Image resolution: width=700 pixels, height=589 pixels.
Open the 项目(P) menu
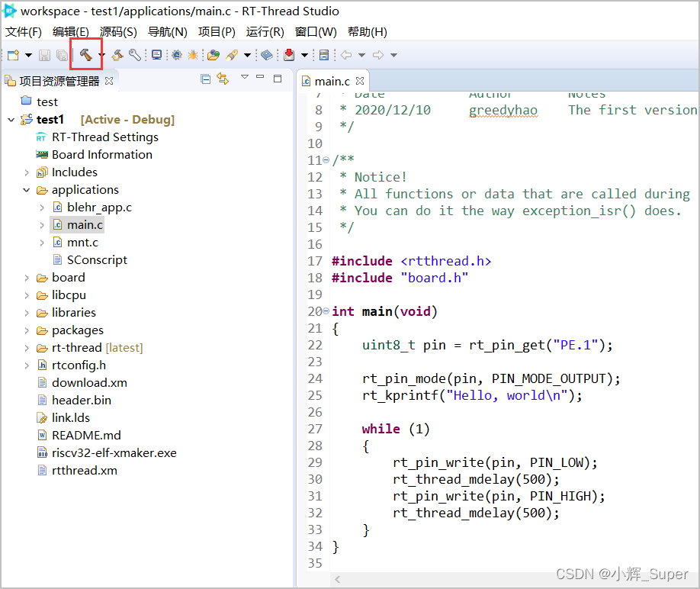coord(217,32)
